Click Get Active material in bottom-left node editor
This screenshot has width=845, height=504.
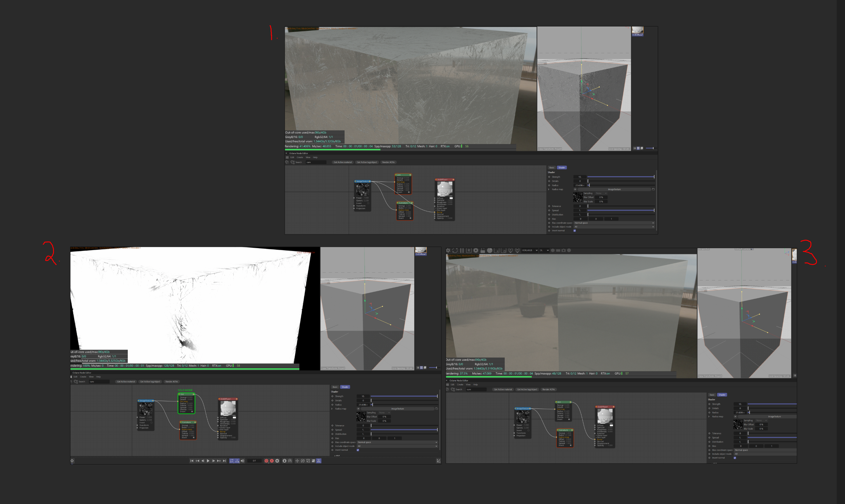[126, 382]
